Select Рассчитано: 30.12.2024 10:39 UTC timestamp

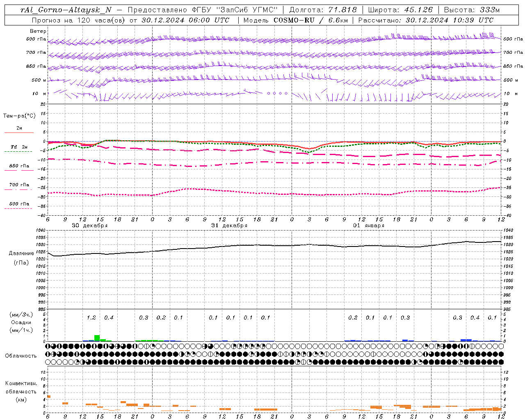(426, 20)
